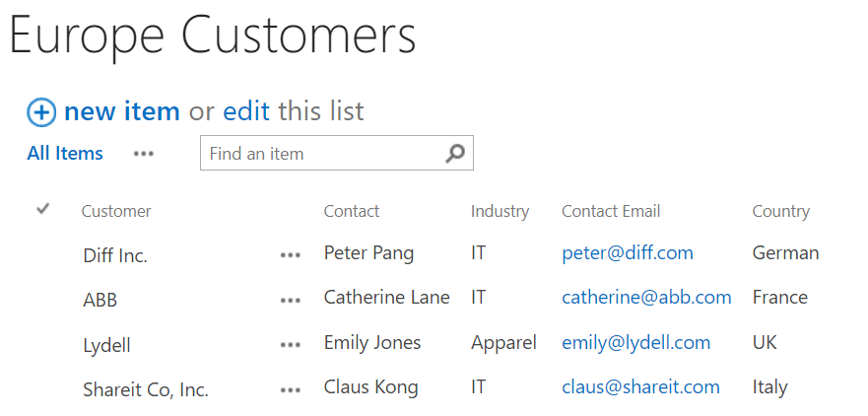The image size is (868, 416).
Task: Click the plus icon for new item
Action: [x=41, y=112]
